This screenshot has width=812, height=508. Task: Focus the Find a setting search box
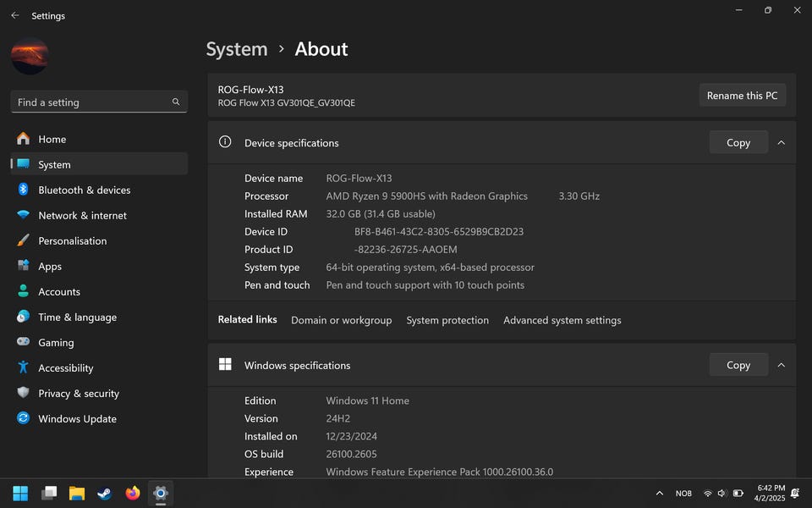[x=99, y=102]
